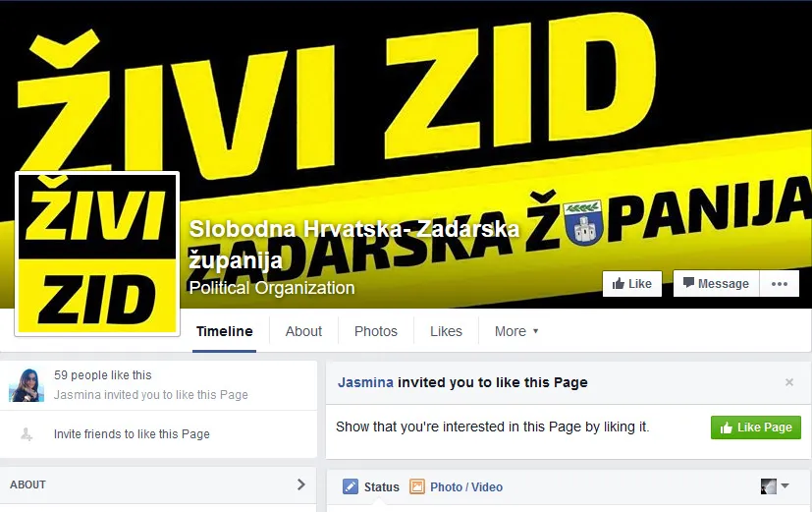Click the thumbs-up Like button on cover
The height and width of the screenshot is (512, 812).
631,284
